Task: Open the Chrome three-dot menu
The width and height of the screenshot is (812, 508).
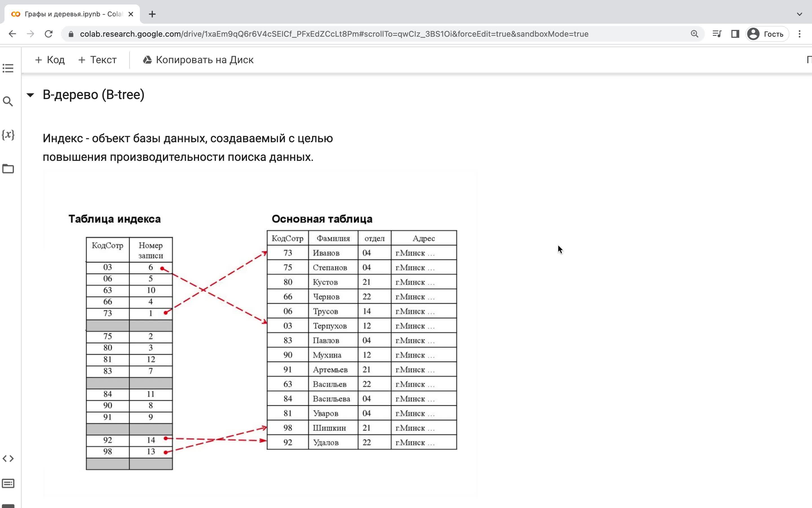Action: pyautogui.click(x=800, y=34)
